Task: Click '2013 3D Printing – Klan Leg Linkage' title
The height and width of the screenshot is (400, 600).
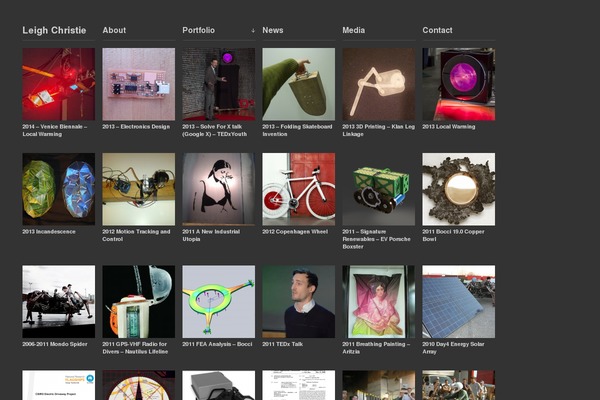Action: (378, 130)
